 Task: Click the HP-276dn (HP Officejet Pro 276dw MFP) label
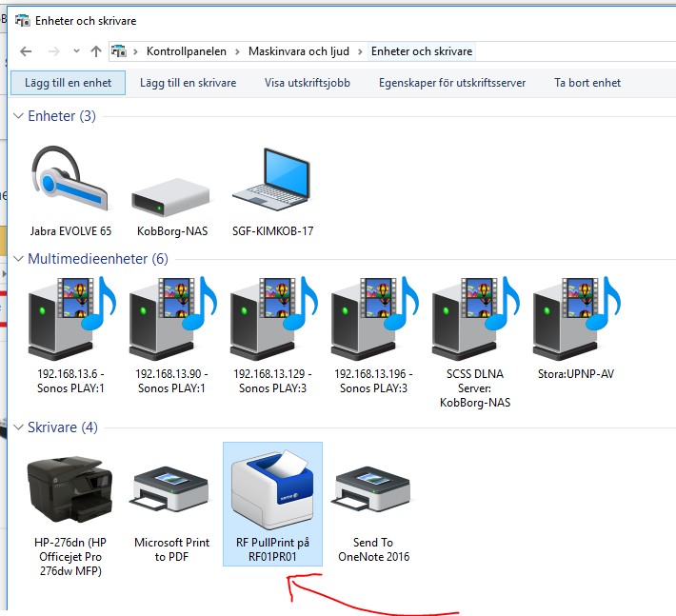[70, 557]
